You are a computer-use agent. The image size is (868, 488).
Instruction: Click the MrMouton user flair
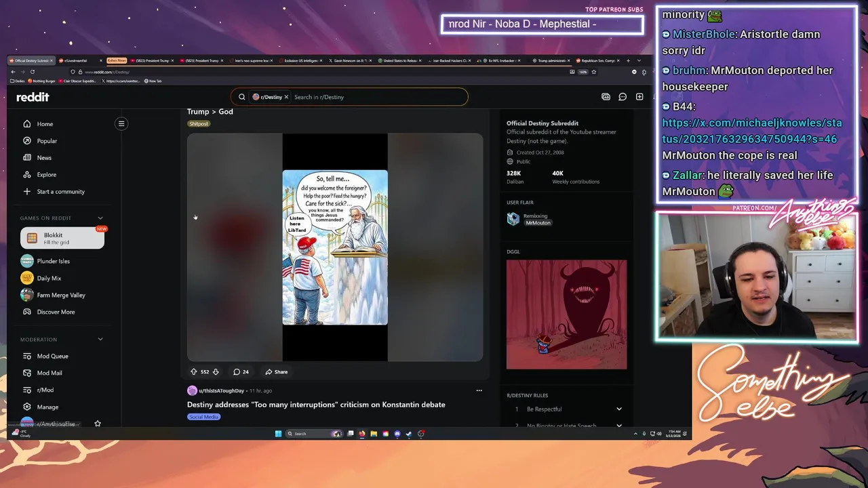click(538, 223)
